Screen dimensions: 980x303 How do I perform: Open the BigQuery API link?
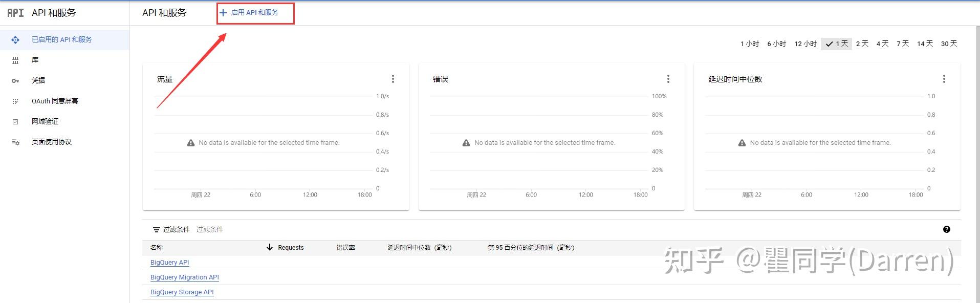(x=170, y=263)
